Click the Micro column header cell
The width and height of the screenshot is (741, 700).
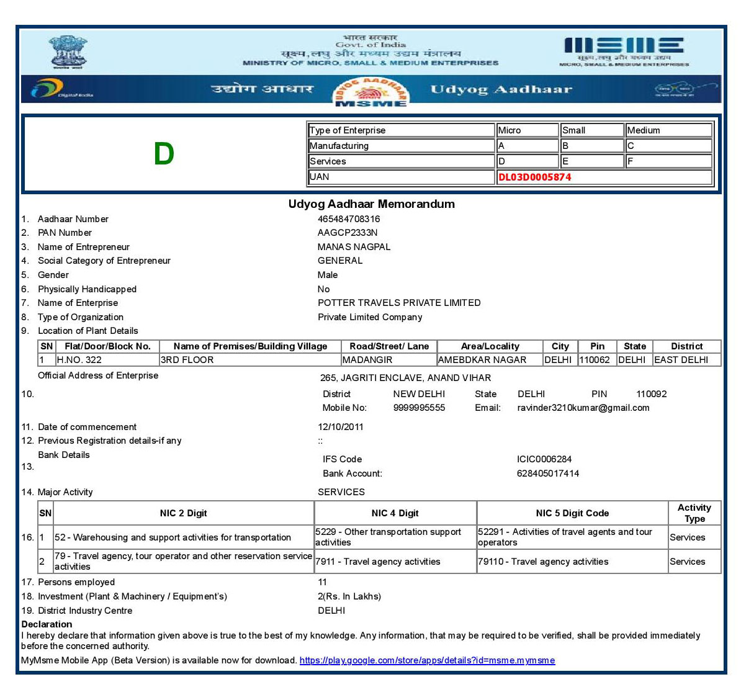[528, 130]
